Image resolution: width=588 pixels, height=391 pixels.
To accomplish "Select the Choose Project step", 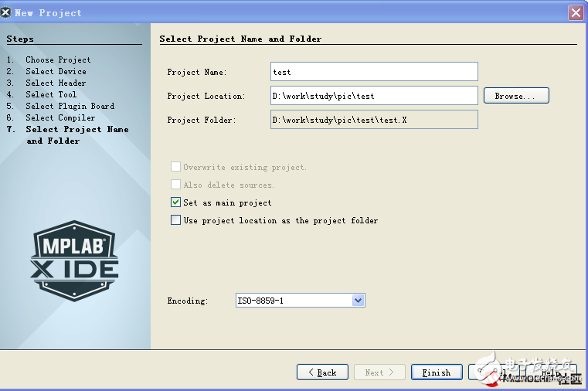I will (x=58, y=59).
